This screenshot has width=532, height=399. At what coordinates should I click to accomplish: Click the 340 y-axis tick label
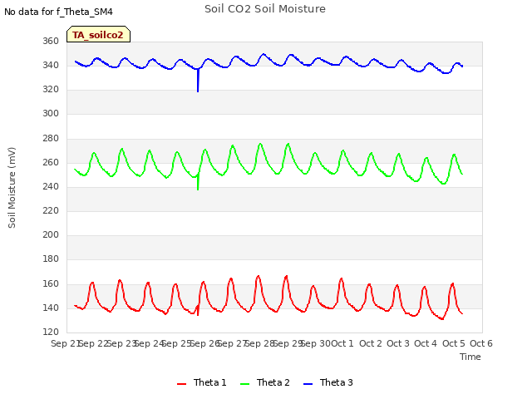[x=51, y=65]
